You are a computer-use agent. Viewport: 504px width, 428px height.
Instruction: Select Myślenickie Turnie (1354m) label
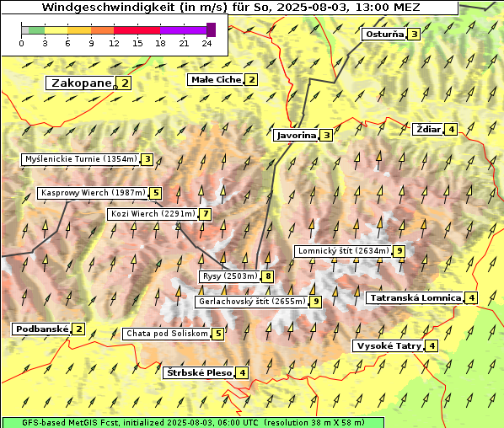tap(81, 159)
